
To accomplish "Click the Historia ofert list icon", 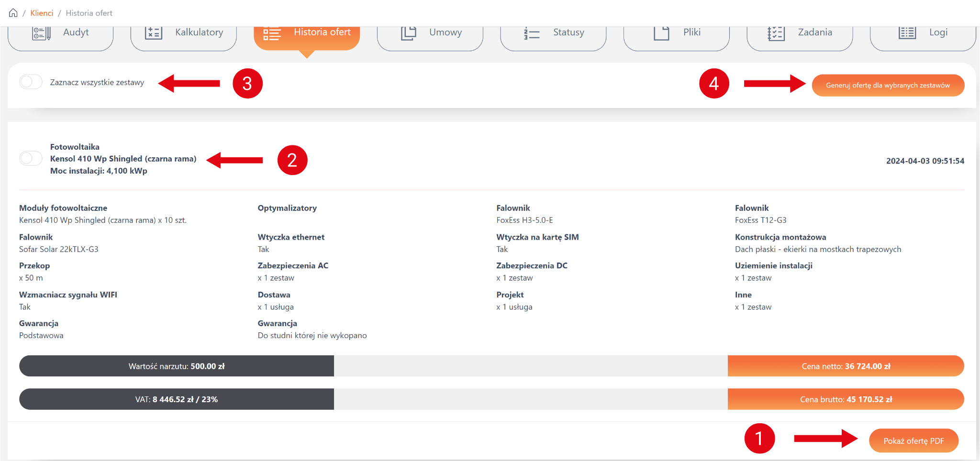I will tap(272, 33).
